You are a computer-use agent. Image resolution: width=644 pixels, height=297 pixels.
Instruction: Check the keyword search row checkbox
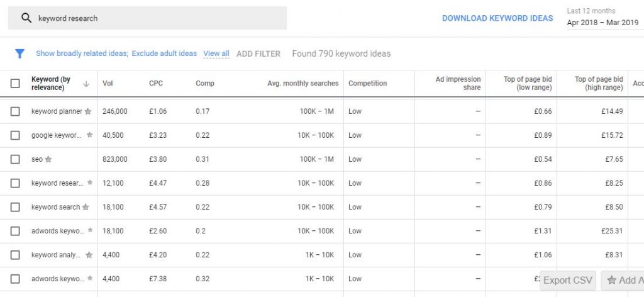[x=15, y=207]
